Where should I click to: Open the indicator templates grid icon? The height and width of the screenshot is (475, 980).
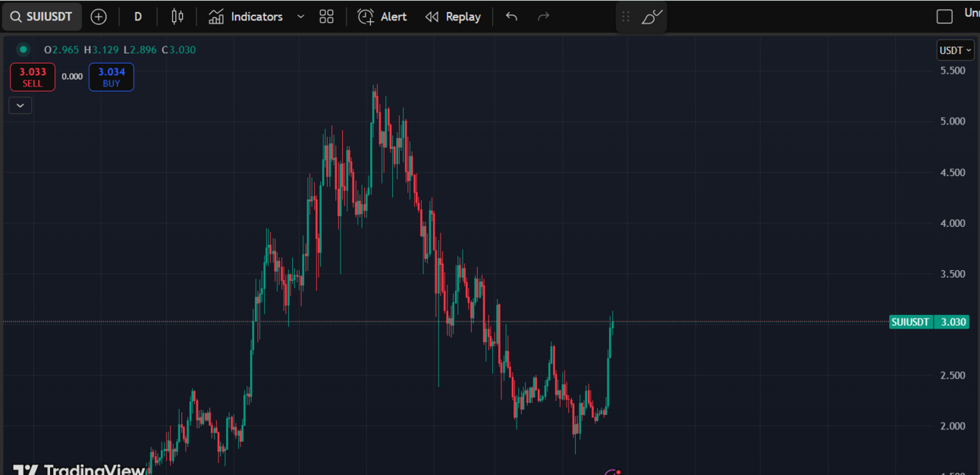[x=327, y=17]
